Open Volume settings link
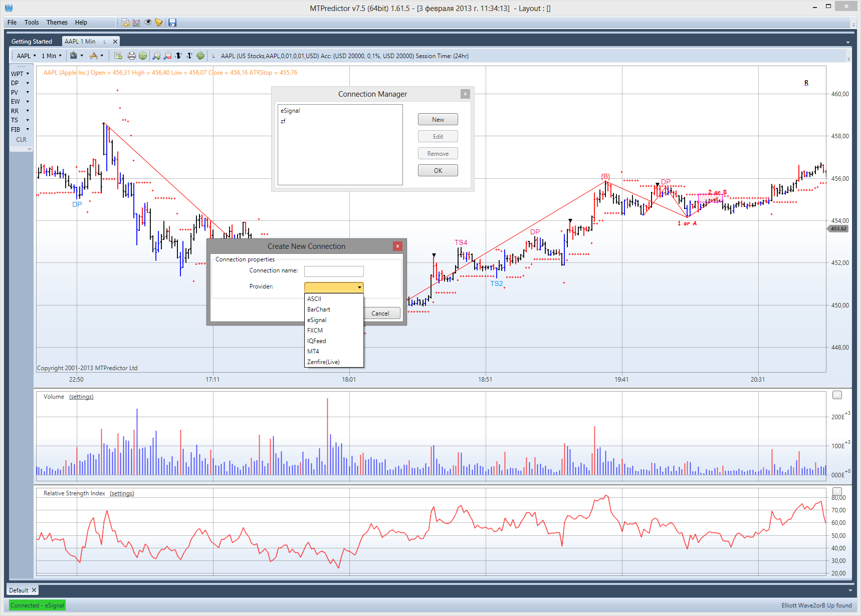This screenshot has height=616, width=861. click(x=81, y=397)
